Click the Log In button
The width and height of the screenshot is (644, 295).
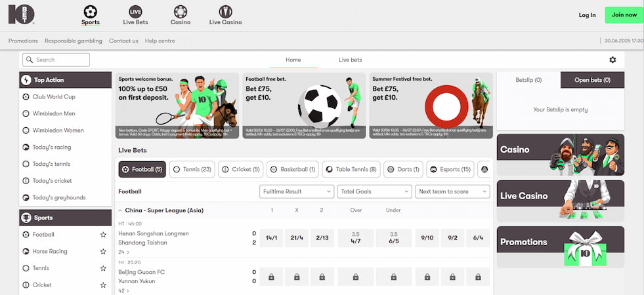[x=587, y=15]
